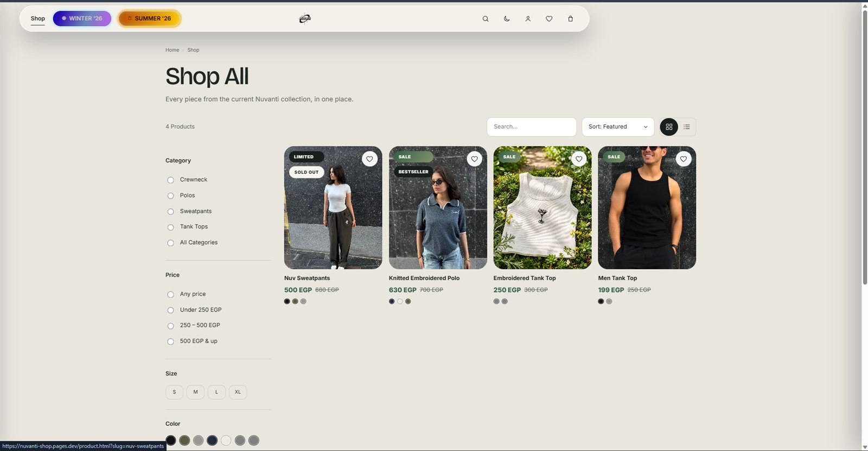Select the navy swatch under Knitted Embroidered Polo
The height and width of the screenshot is (451, 868).
point(392,301)
